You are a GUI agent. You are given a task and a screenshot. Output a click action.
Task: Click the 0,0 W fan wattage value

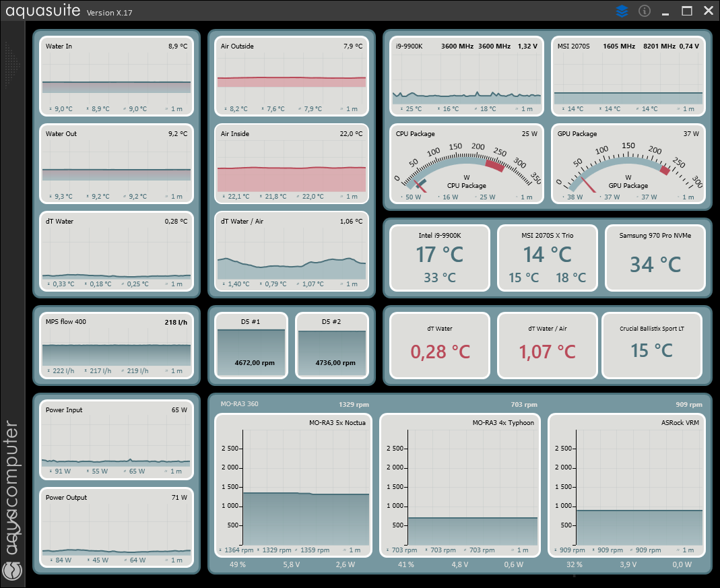682,564
